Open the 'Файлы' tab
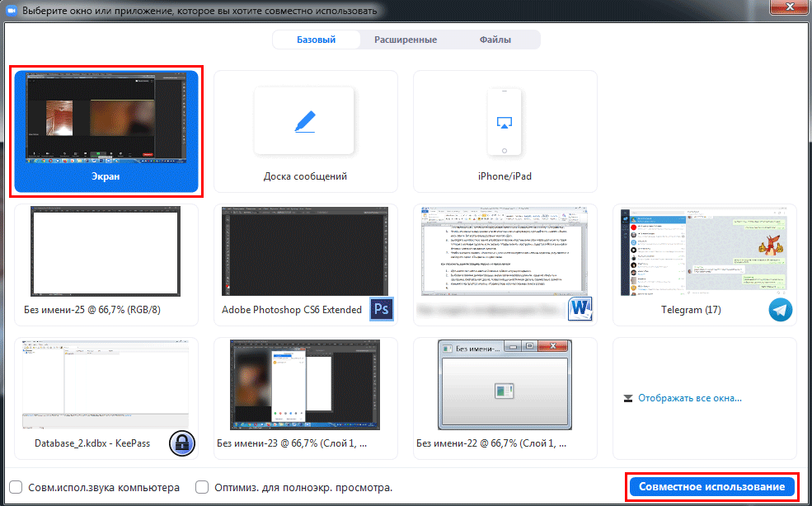 (495, 40)
